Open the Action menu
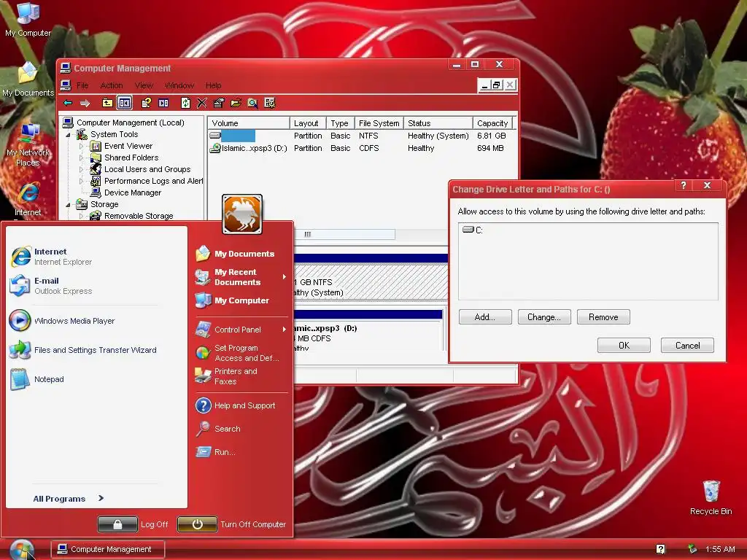The height and width of the screenshot is (560, 747). pyautogui.click(x=112, y=85)
